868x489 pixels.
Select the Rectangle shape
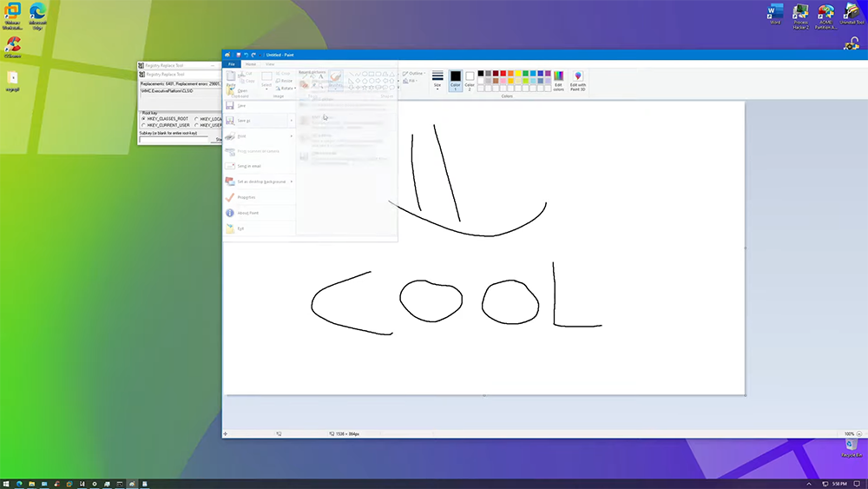[x=372, y=74]
